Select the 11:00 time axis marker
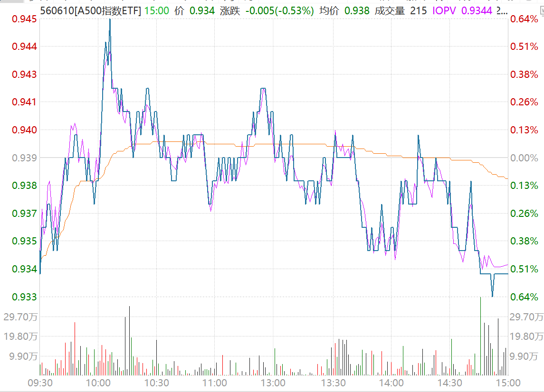544x392 pixels. 215,383
